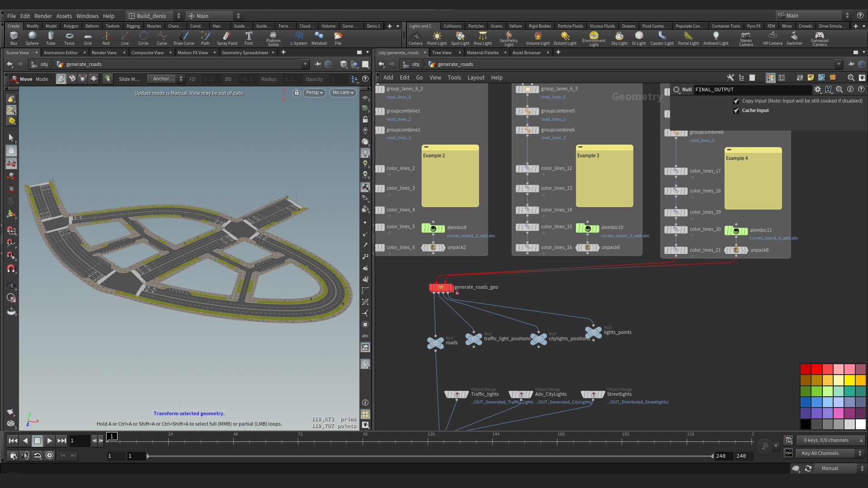Expand the network path dropdown
Image resolution: width=868 pixels, height=488 pixels.
(839, 64)
